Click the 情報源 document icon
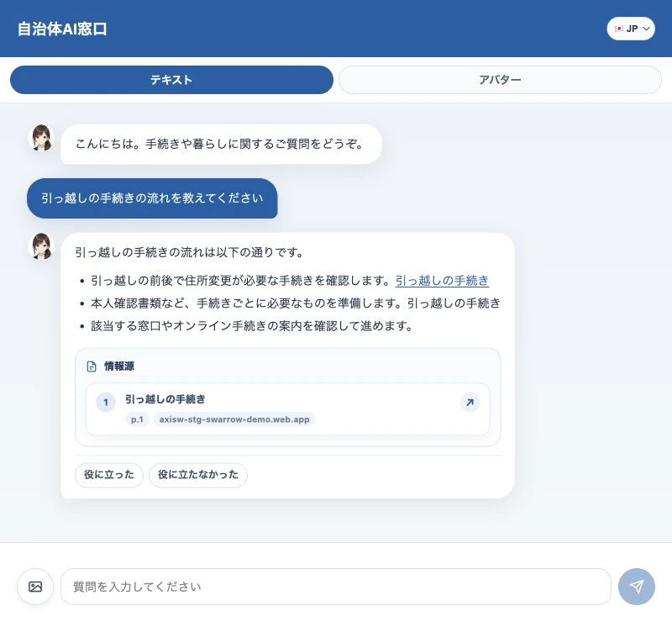The image size is (672, 622). click(92, 366)
